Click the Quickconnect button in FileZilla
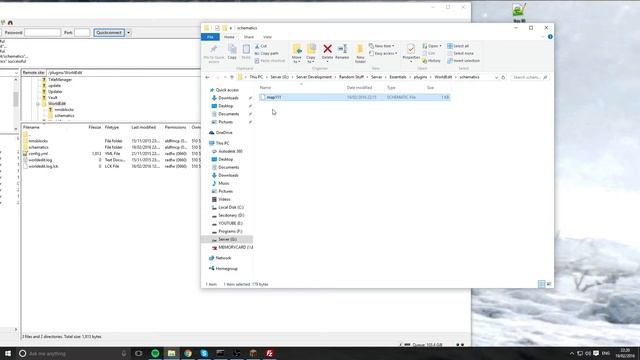 (x=109, y=33)
